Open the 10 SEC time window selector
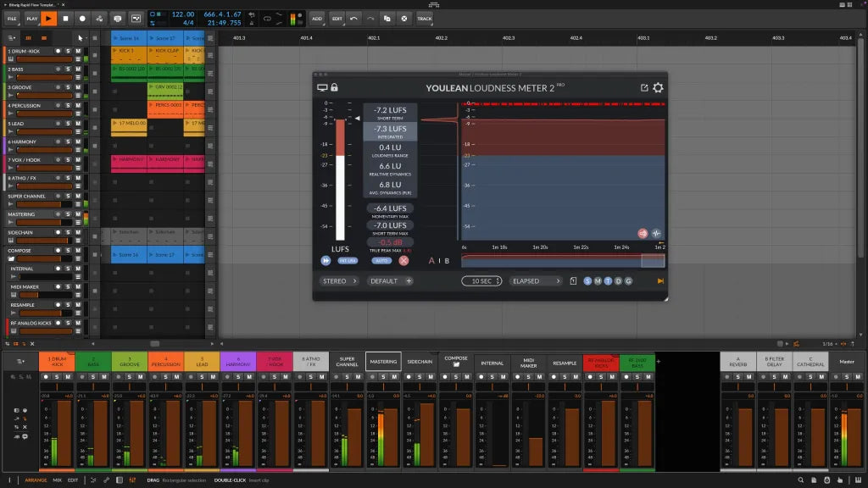This screenshot has height=488, width=868. point(481,281)
